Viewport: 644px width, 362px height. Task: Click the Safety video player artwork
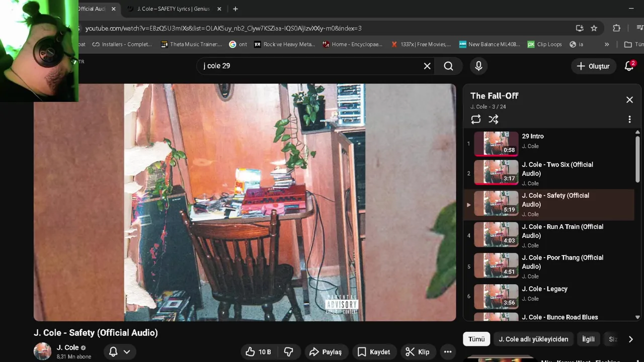(245, 202)
